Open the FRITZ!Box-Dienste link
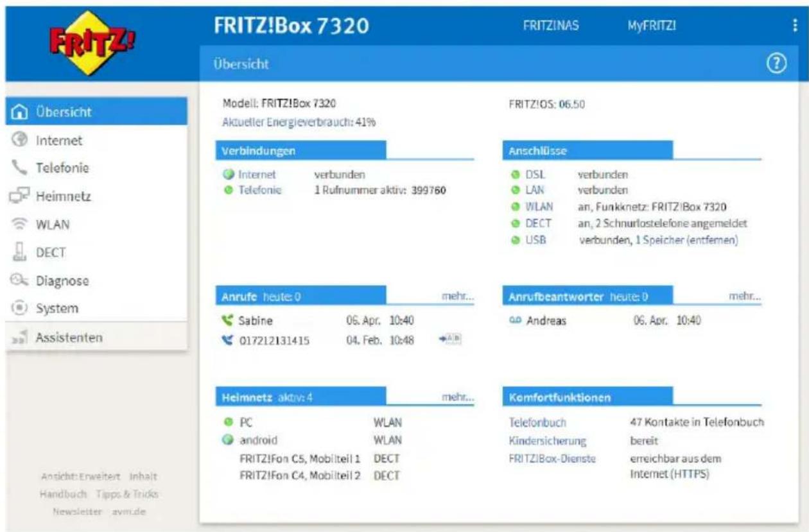809x532 pixels. tap(552, 459)
